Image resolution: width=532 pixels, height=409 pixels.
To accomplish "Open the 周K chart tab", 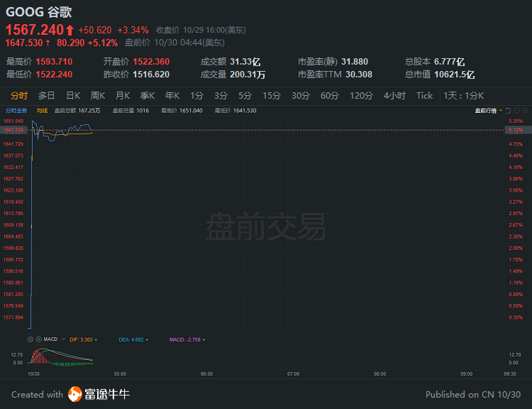I will click(98, 96).
